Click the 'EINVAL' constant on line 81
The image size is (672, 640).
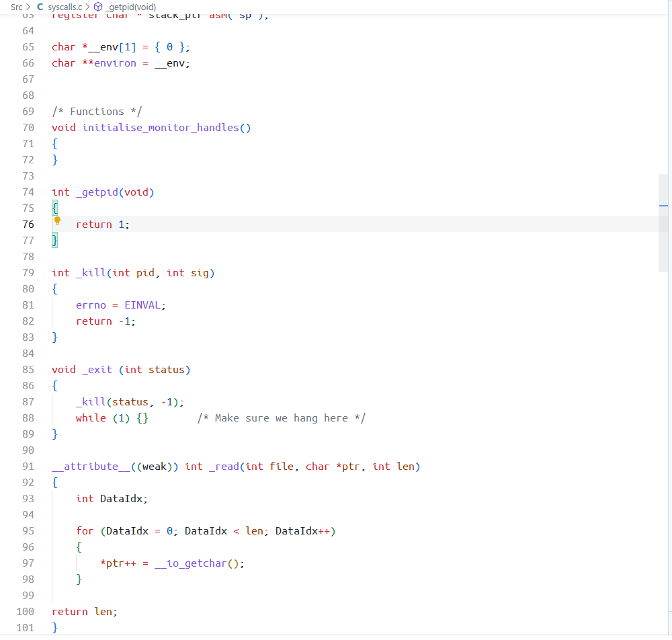pyautogui.click(x=142, y=305)
